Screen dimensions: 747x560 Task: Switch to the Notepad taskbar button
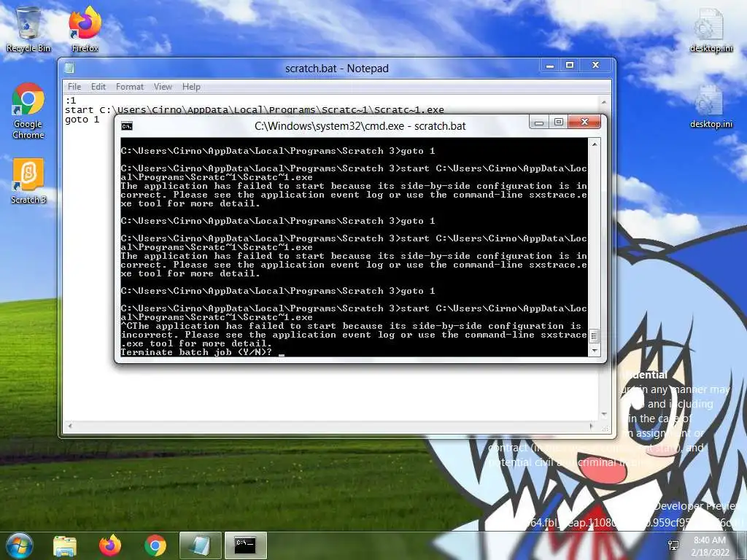click(x=200, y=545)
